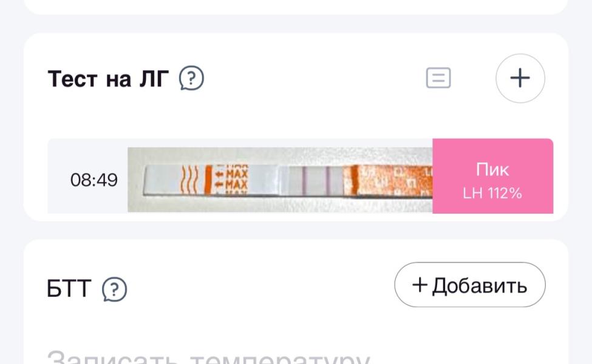Open the LH test notes list icon
This screenshot has width=592, height=364.
pyautogui.click(x=438, y=78)
